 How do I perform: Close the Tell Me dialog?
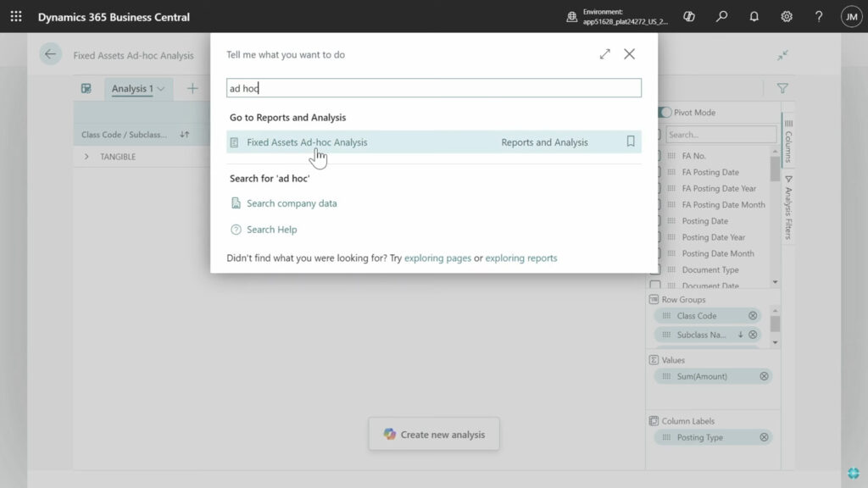pyautogui.click(x=630, y=54)
